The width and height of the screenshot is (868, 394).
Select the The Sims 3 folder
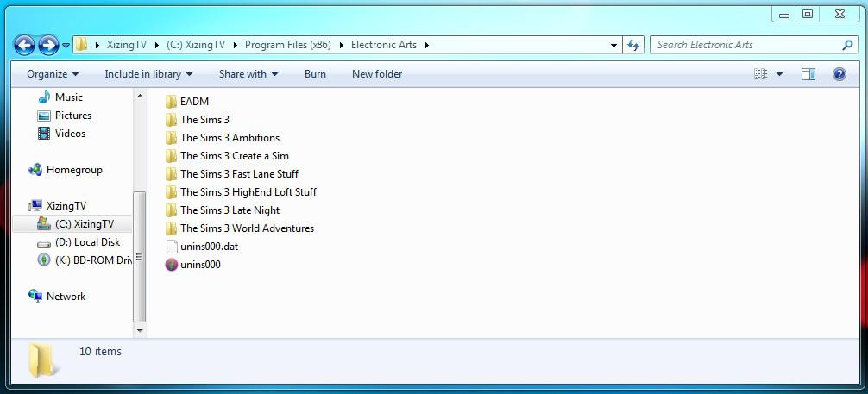point(204,120)
